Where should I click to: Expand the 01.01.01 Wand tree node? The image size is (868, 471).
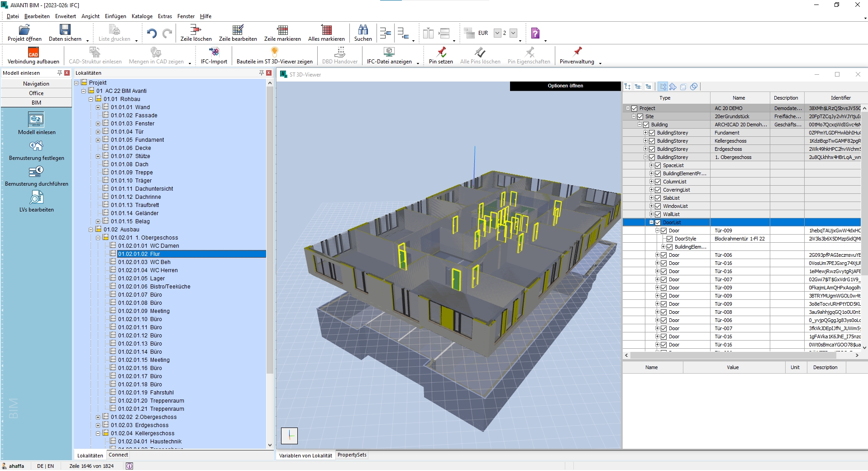pos(98,107)
